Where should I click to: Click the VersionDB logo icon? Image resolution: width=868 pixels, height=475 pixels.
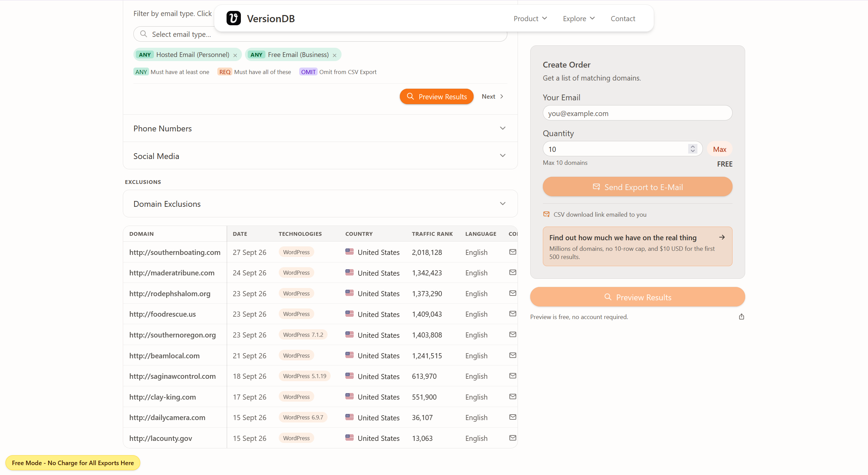tap(234, 18)
